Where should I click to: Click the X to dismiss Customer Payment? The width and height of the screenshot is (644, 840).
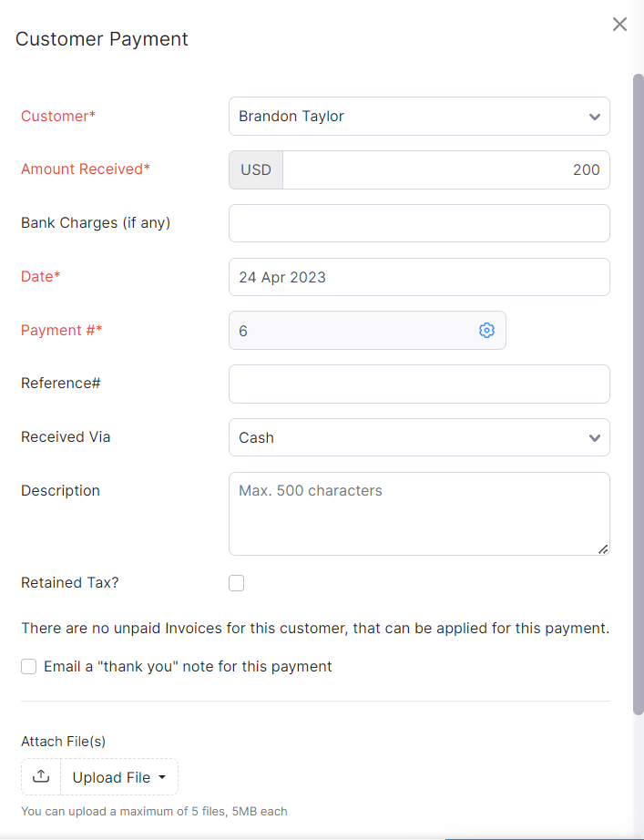click(619, 25)
